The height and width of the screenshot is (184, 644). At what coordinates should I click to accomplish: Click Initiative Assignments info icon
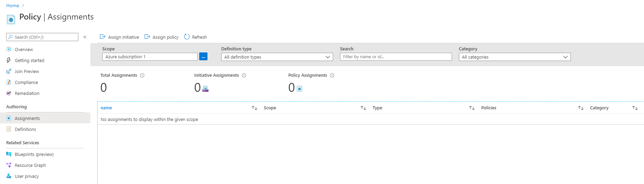pyautogui.click(x=244, y=75)
